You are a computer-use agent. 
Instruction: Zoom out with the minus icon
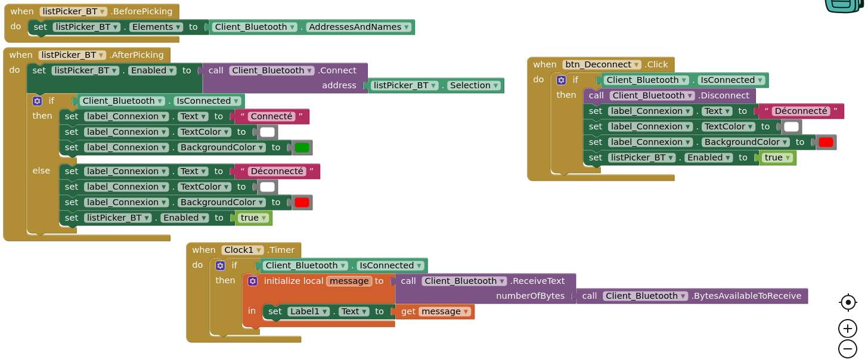click(x=848, y=349)
